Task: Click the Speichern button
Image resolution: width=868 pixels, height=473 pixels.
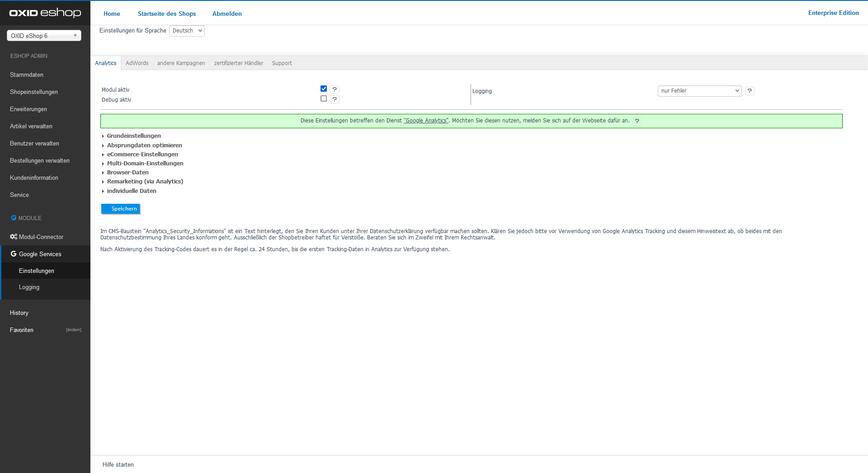Action: (121, 209)
